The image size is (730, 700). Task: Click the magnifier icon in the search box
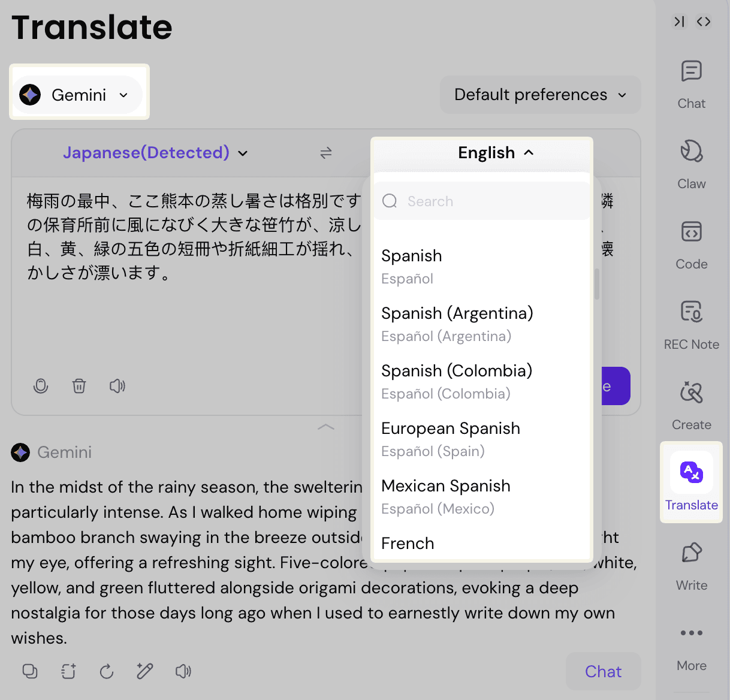[390, 201]
